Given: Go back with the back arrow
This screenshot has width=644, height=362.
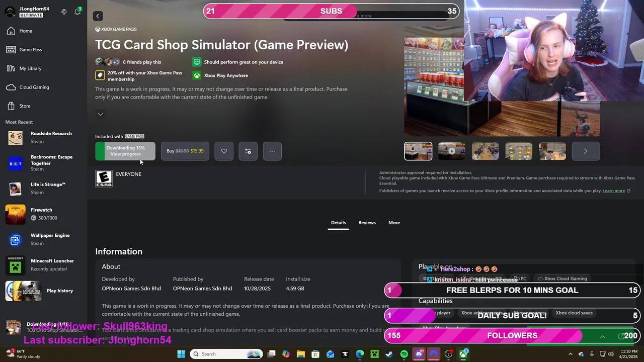Looking at the screenshot, I should [98, 16].
